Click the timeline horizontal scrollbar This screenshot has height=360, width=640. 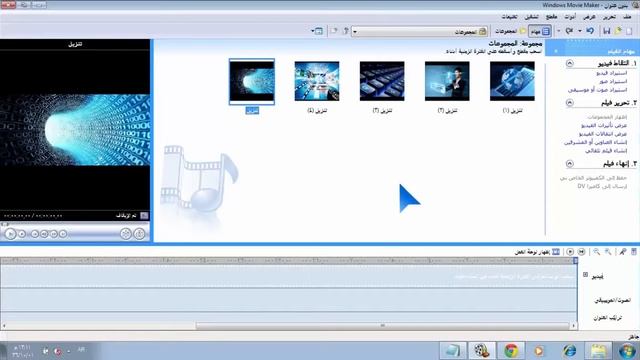pos(382,326)
